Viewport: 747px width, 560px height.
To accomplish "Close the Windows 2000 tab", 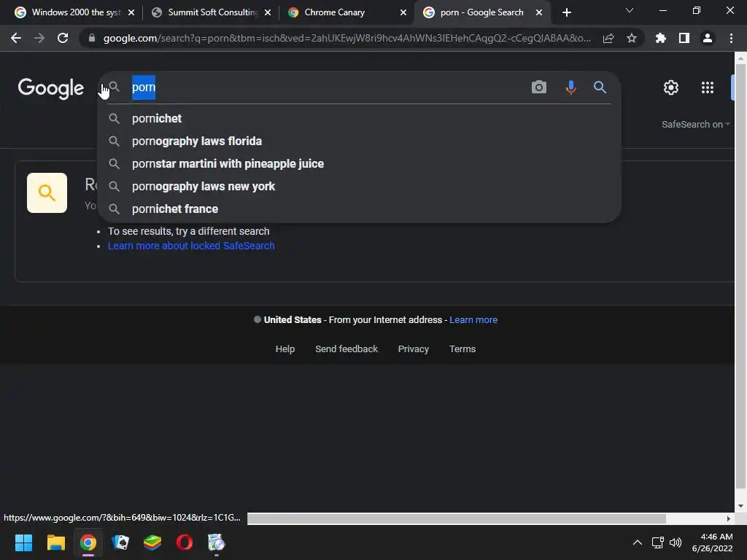I will [131, 12].
